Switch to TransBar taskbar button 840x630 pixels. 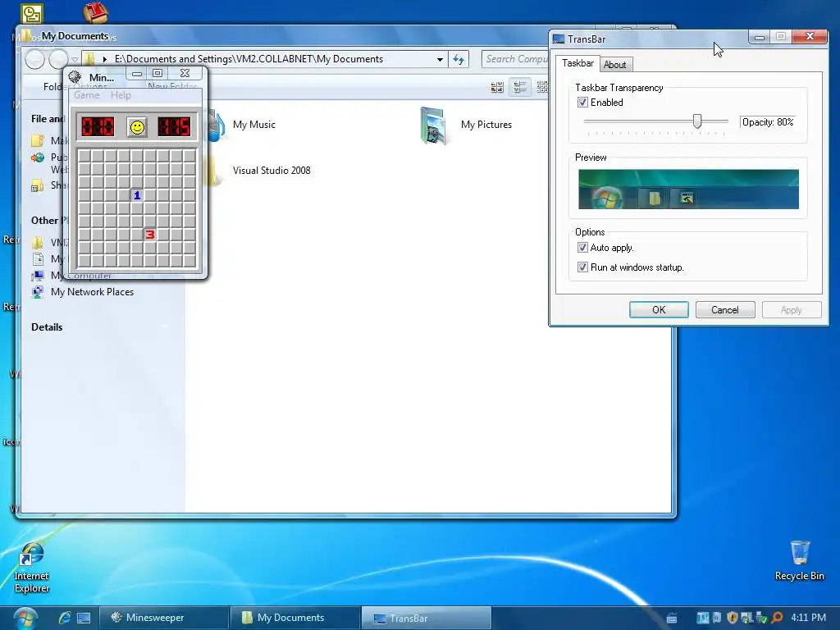point(427,618)
